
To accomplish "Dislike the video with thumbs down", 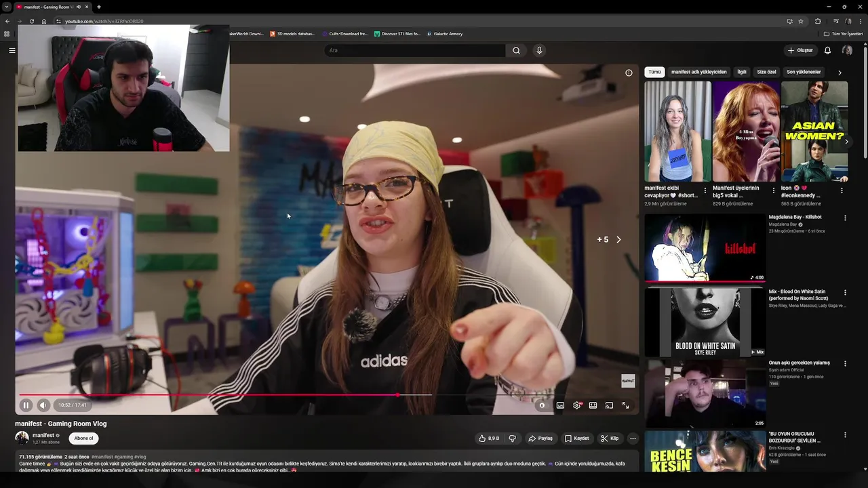I will point(513,439).
